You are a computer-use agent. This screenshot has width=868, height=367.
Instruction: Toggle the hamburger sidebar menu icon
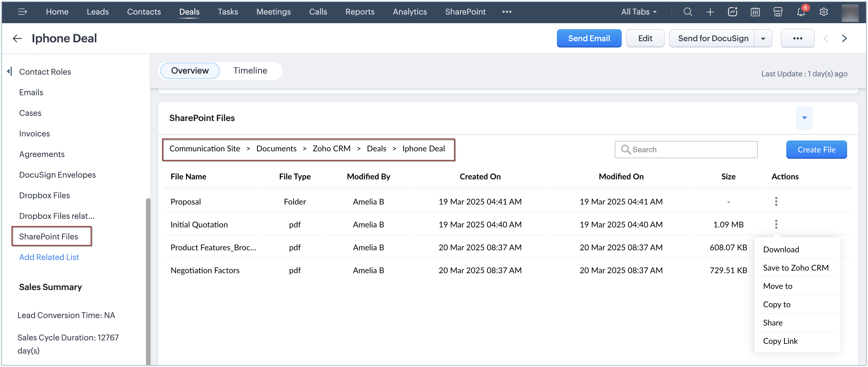click(x=23, y=12)
